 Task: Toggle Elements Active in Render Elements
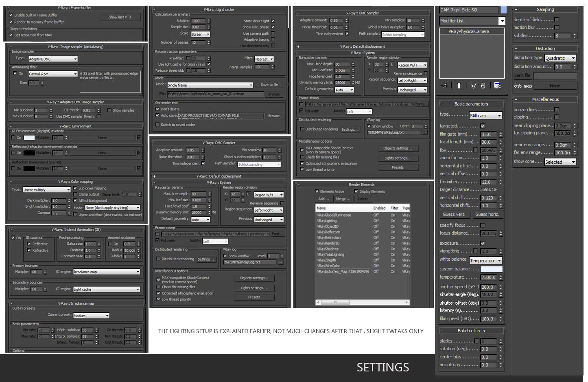click(x=317, y=191)
